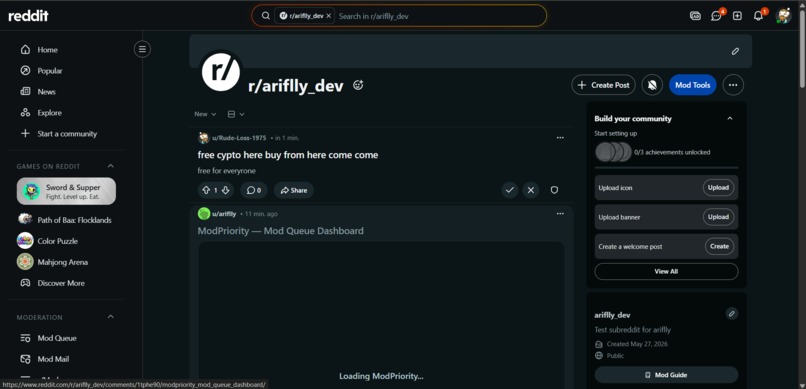Click the community r/ avatar
The width and height of the screenshot is (806, 389).
point(221,71)
